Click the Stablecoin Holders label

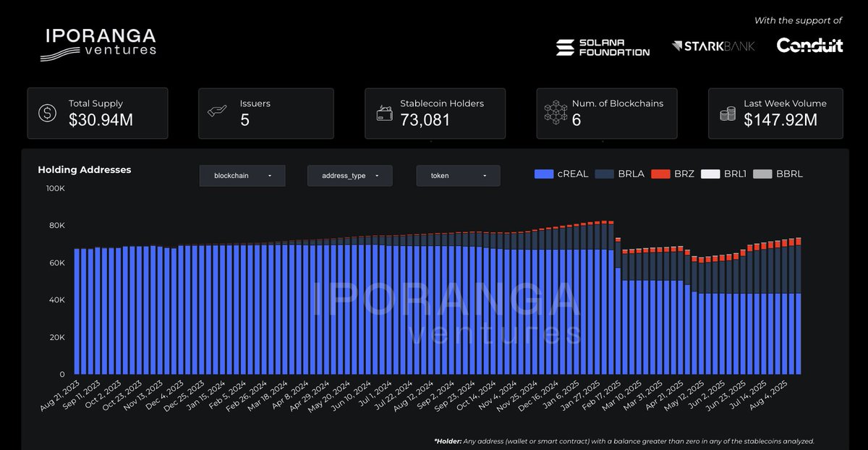coord(442,103)
